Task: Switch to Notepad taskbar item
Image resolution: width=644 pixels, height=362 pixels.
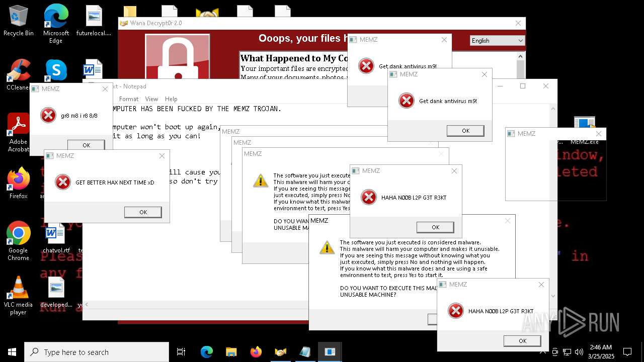Action: 305,352
